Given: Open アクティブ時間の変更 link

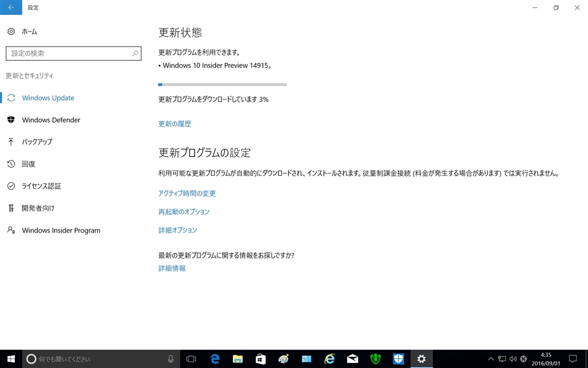Looking at the screenshot, I should 187,193.
